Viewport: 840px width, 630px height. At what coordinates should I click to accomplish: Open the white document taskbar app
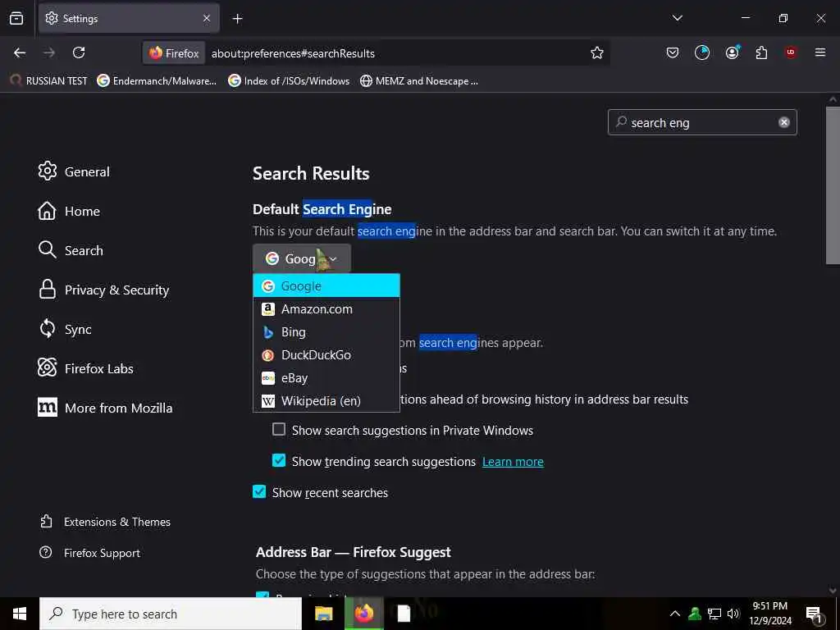(404, 614)
